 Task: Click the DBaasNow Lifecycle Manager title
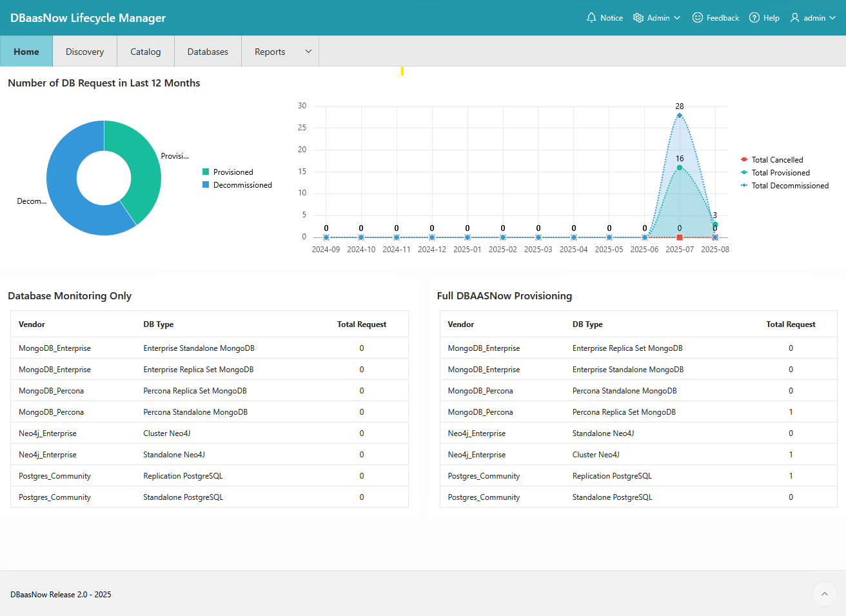coord(88,18)
